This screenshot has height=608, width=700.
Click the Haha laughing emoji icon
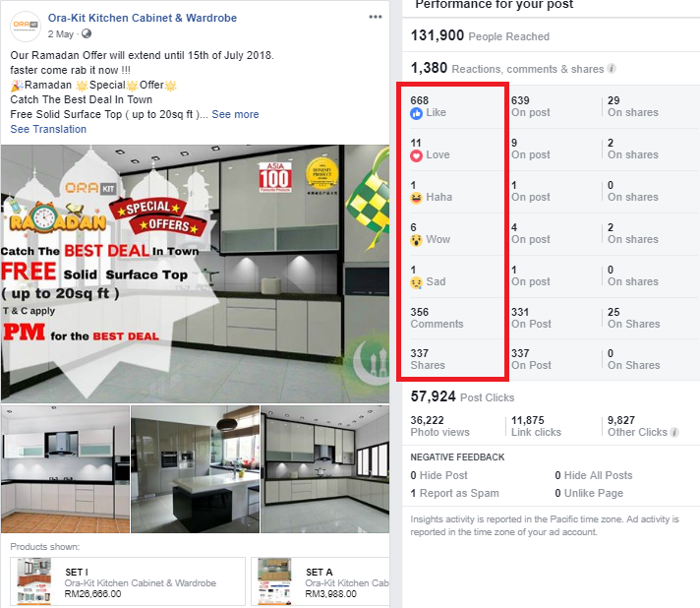pyautogui.click(x=416, y=198)
